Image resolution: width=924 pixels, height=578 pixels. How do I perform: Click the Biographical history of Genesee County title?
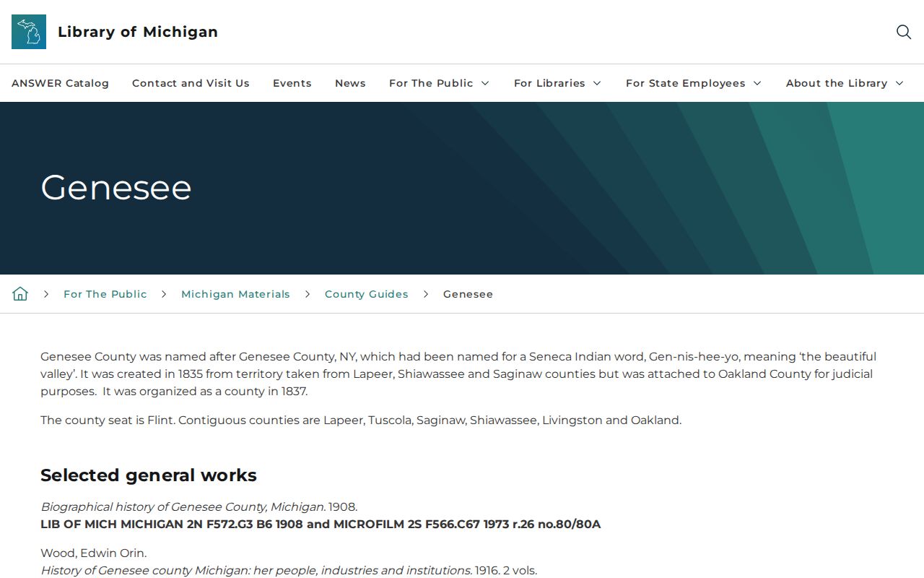(183, 507)
